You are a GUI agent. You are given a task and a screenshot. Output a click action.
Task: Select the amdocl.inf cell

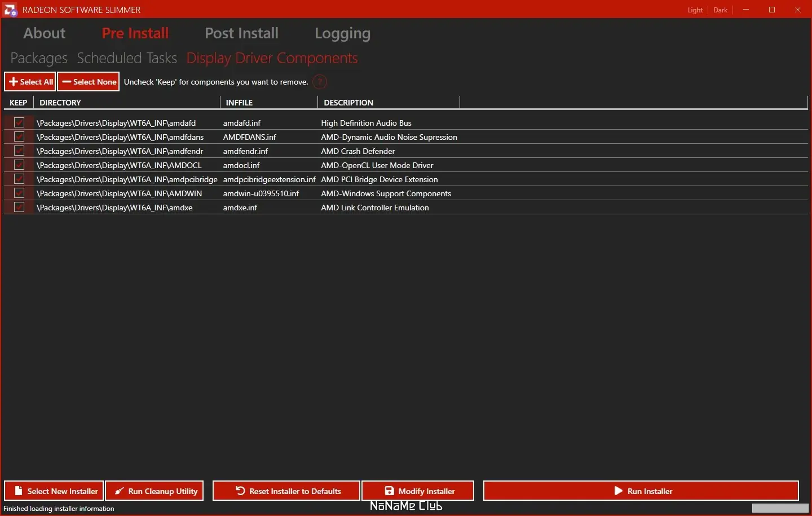(x=241, y=165)
